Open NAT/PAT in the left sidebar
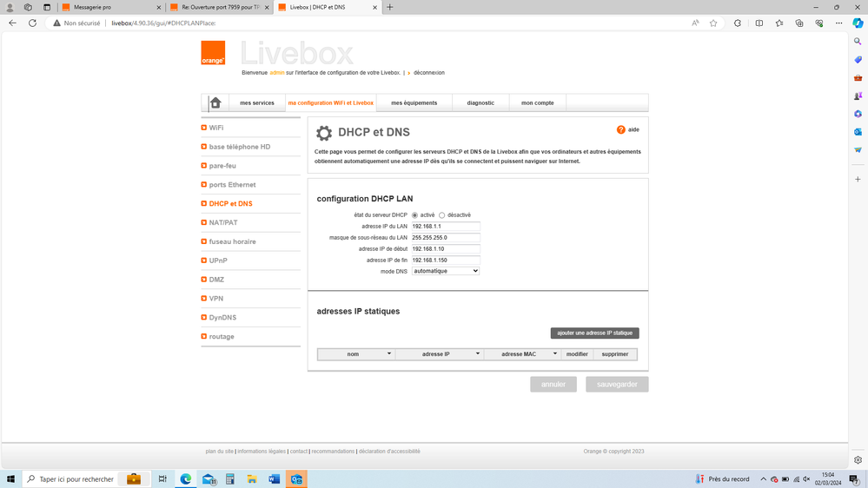 pos(223,222)
